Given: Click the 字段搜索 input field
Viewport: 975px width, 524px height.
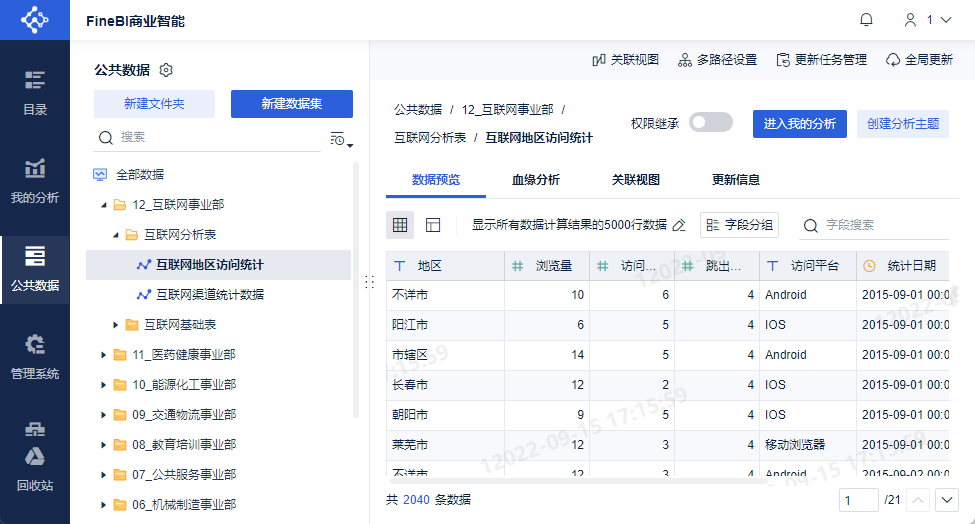Looking at the screenshot, I should point(874,225).
